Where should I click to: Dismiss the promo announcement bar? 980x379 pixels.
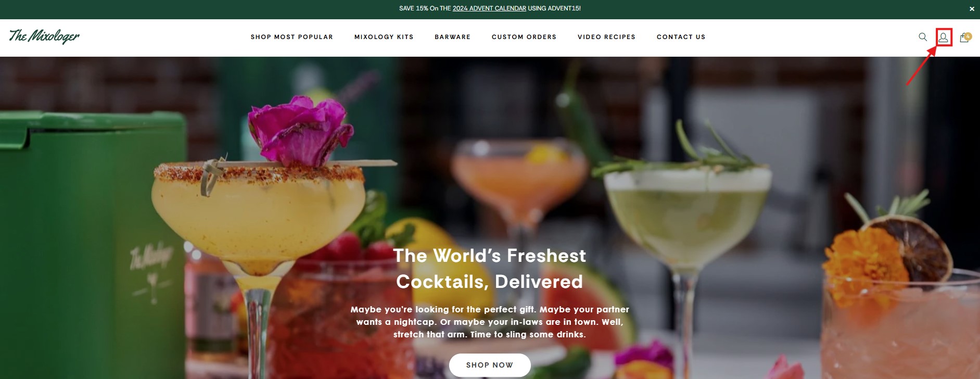coord(972,9)
